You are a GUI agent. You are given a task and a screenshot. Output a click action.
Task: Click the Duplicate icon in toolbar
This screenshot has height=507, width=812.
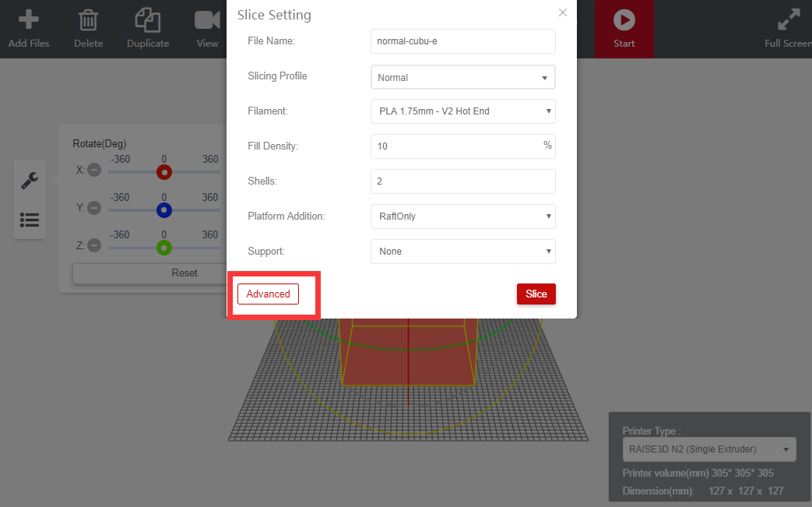pyautogui.click(x=147, y=19)
